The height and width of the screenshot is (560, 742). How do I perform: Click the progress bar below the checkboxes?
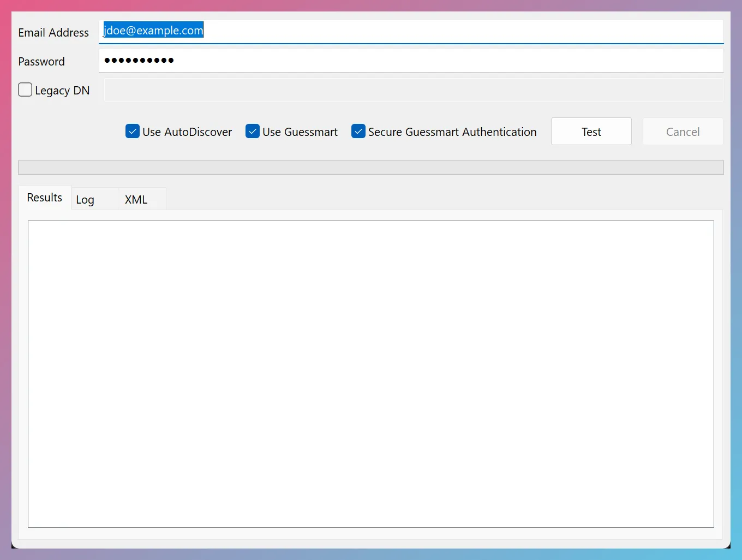pos(371,168)
